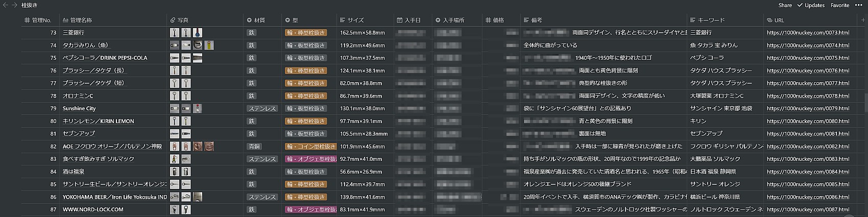Click the 青銅 material tag in row 82

(x=253, y=147)
